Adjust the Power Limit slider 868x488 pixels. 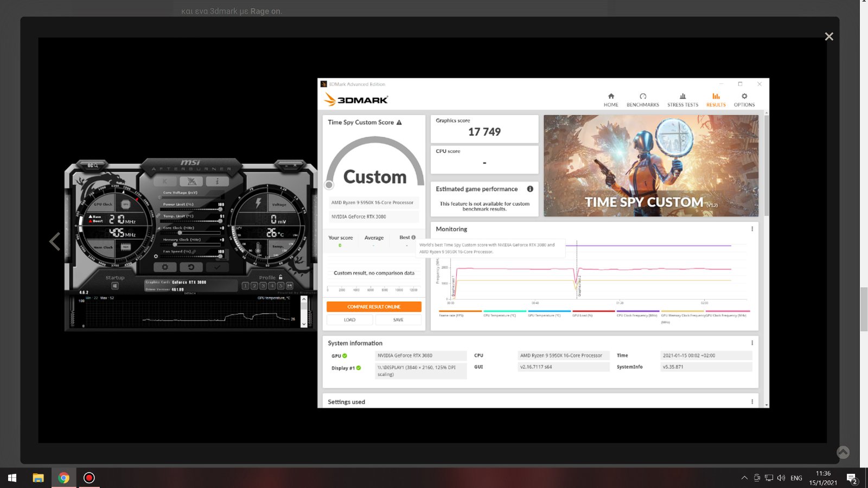191,209
